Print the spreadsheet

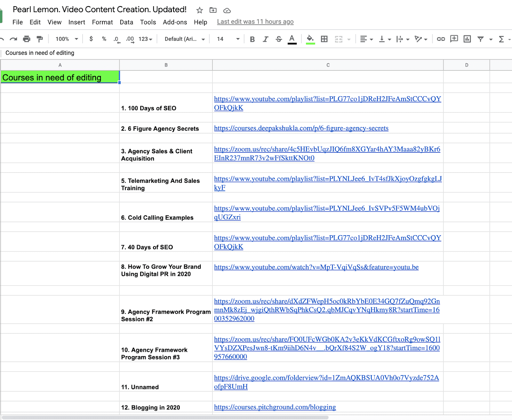point(27,39)
